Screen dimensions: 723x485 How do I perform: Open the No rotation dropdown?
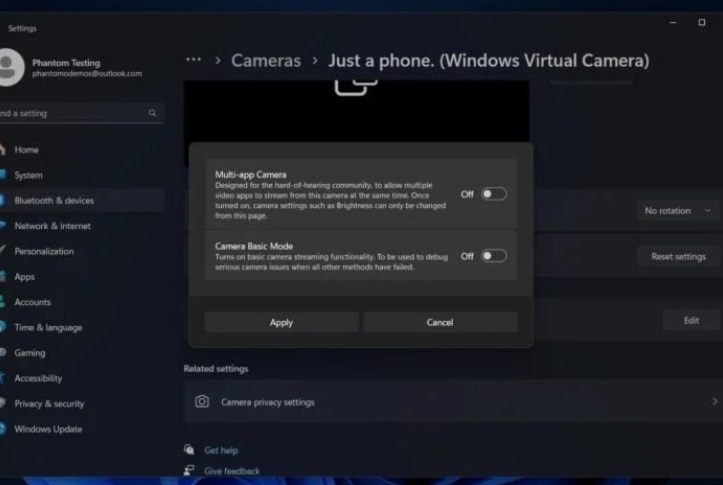pos(678,211)
